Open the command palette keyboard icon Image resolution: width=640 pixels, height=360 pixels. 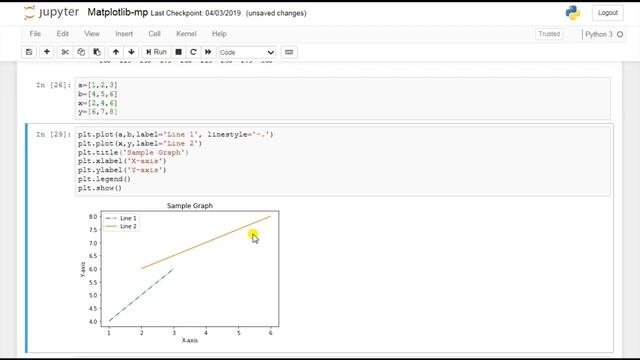(289, 52)
